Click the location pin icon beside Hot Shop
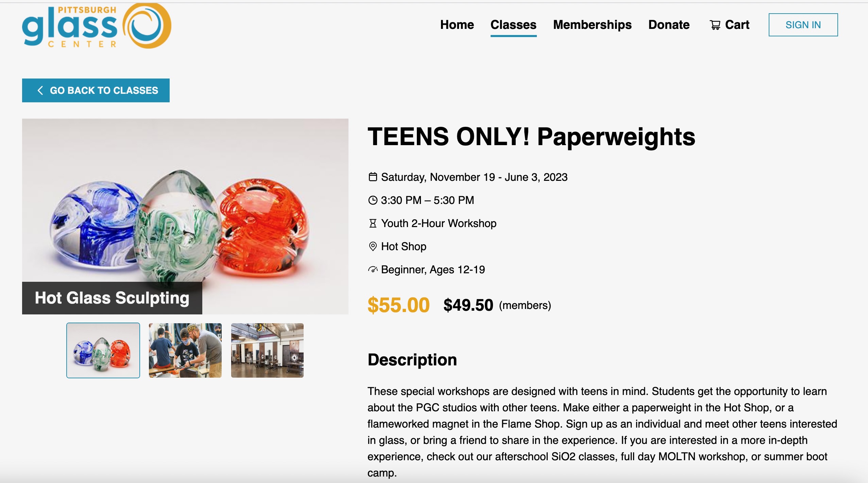Viewport: 868px width, 483px height. (373, 246)
